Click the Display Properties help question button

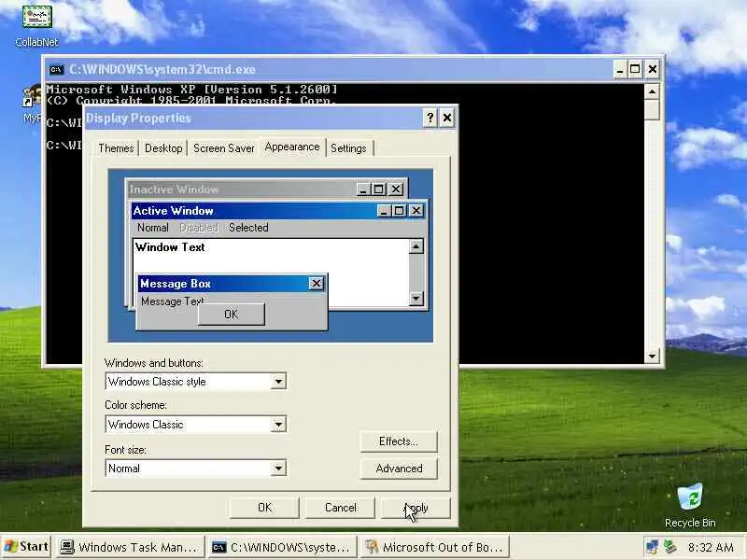coord(430,118)
